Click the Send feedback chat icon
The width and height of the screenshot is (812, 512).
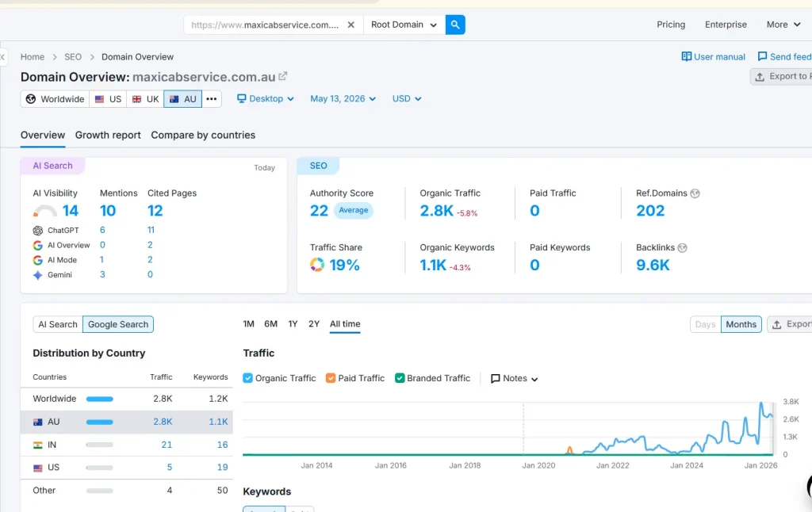click(x=762, y=56)
